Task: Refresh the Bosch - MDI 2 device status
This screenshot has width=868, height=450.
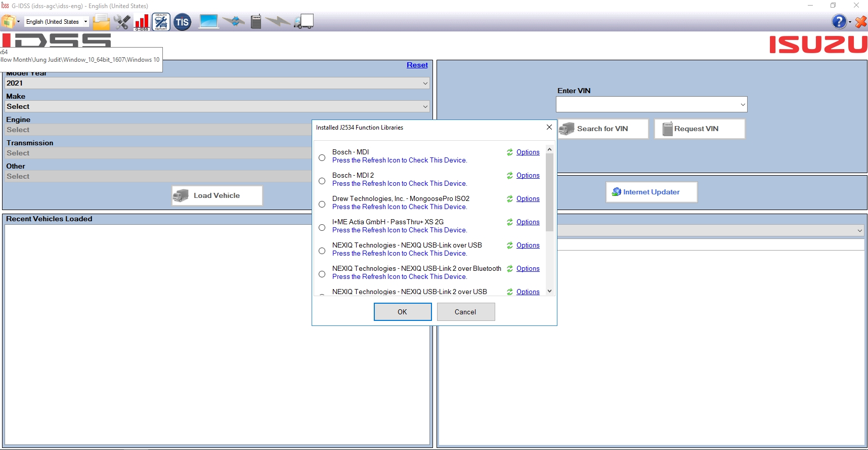Action: point(510,176)
